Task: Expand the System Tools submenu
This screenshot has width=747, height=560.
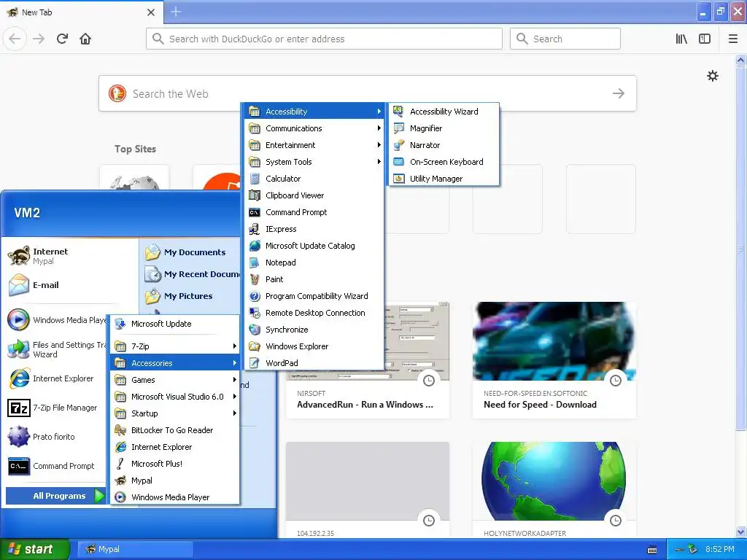Action: tap(314, 162)
